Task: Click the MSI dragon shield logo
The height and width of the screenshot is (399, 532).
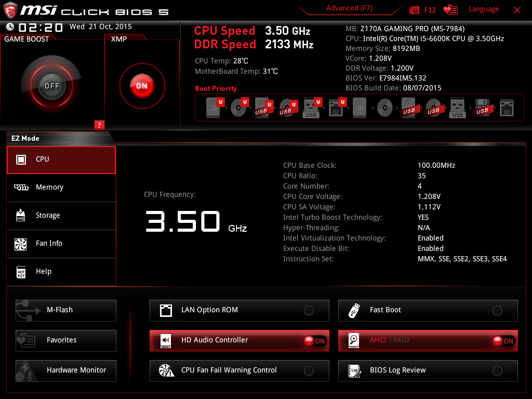Action: tap(10, 10)
